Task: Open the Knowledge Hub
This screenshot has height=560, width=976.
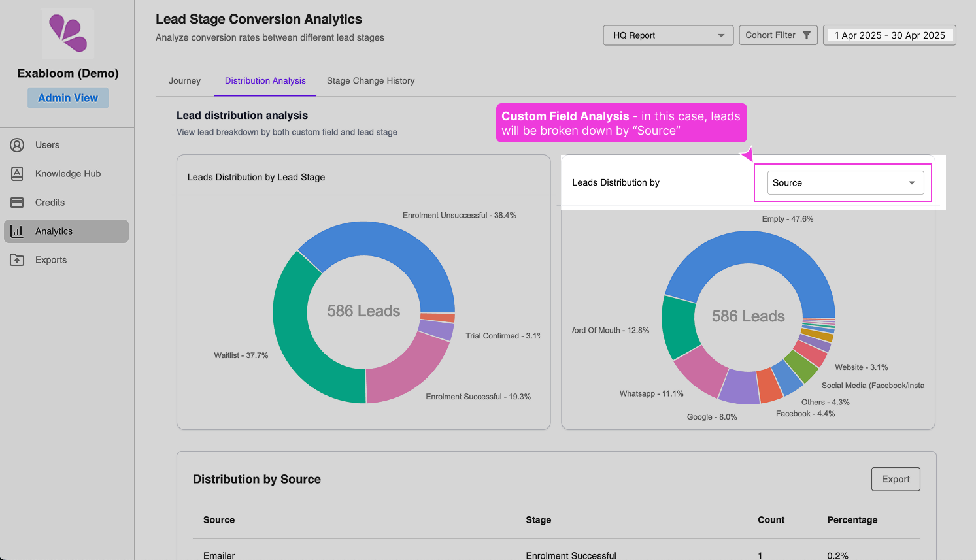Action: coord(67,173)
